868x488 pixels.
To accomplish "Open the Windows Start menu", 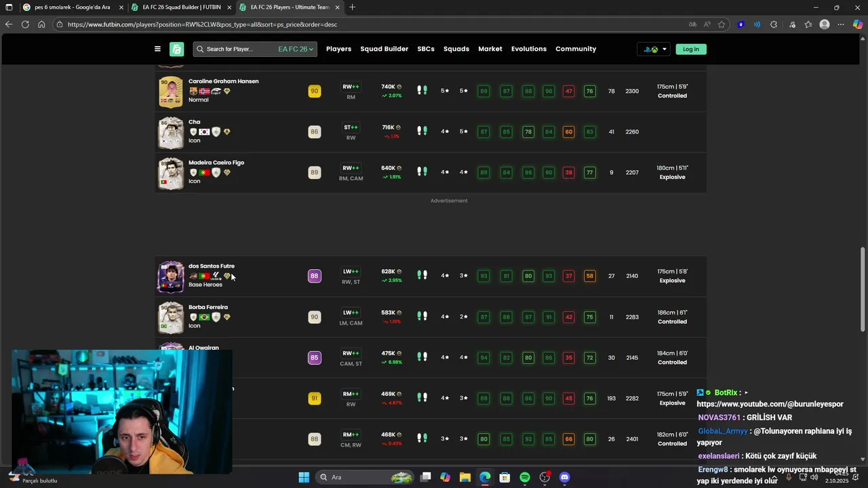I will (304, 477).
